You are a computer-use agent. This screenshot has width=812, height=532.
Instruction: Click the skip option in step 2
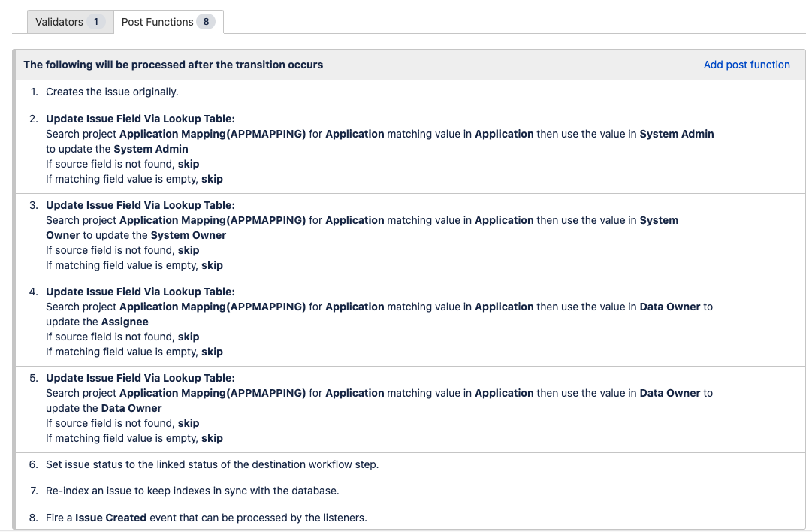coord(187,163)
